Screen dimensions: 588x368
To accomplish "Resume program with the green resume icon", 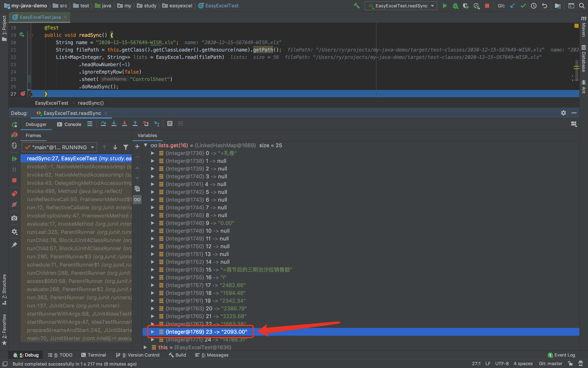I will coord(14,159).
